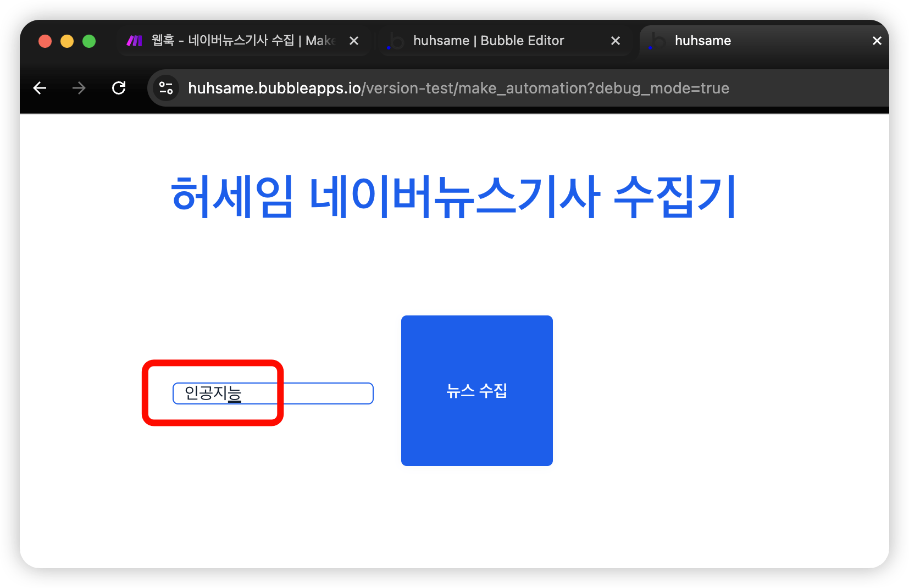Close the window with the red button
909x588 pixels.
tap(45, 41)
